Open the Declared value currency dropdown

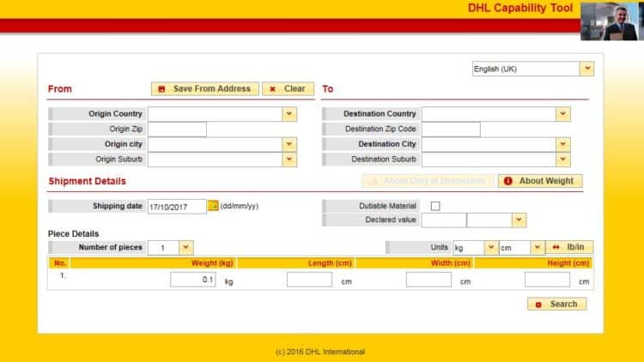(519, 220)
